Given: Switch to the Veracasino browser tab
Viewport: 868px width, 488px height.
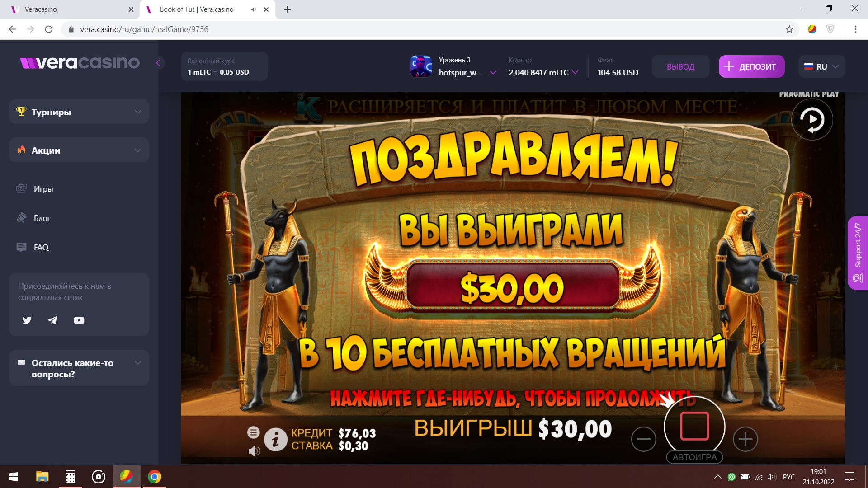Looking at the screenshot, I should [x=70, y=9].
